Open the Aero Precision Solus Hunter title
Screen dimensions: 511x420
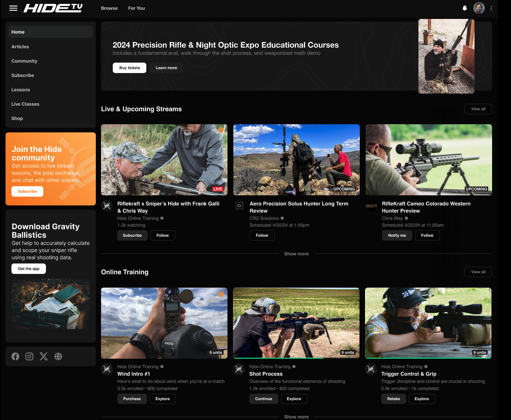coord(299,207)
